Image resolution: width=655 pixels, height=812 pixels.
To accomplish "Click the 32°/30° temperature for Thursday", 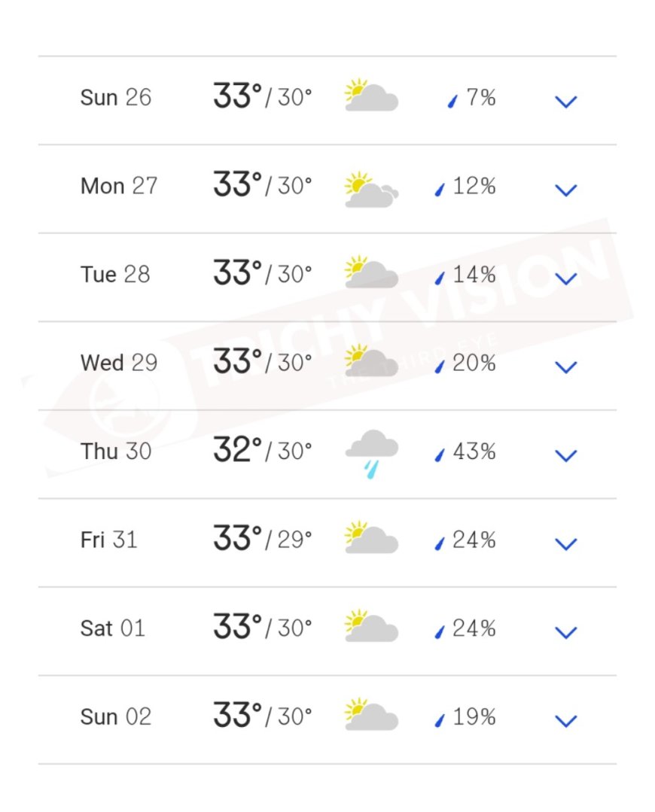I will (x=262, y=451).
